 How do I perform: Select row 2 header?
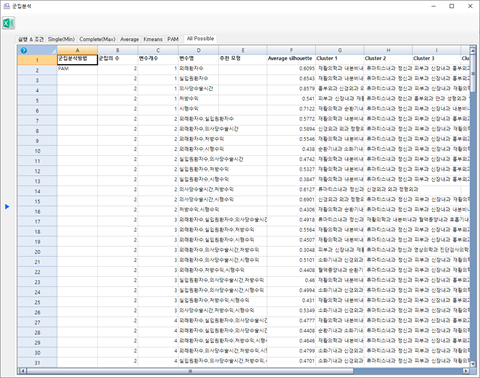click(x=37, y=70)
